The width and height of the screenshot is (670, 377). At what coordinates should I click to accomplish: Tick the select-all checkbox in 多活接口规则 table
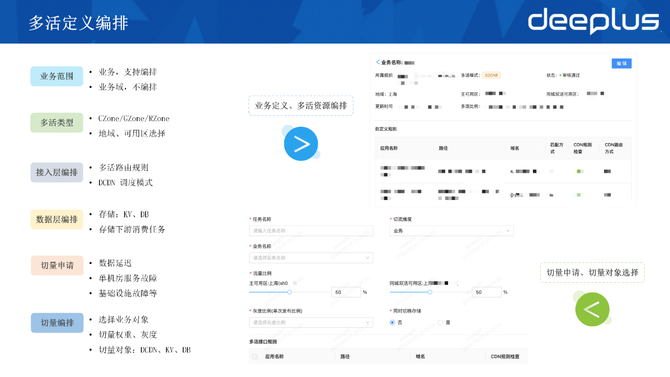tap(255, 356)
